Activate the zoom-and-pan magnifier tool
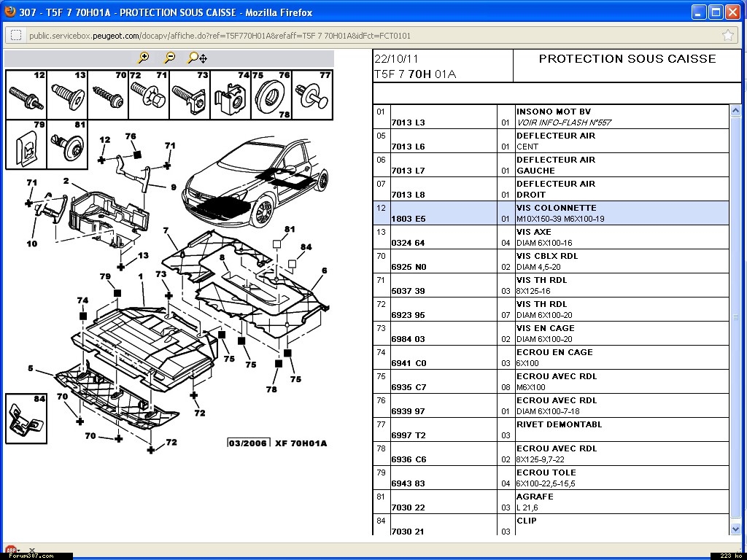Screen dimensions: 747x560 coord(197,58)
